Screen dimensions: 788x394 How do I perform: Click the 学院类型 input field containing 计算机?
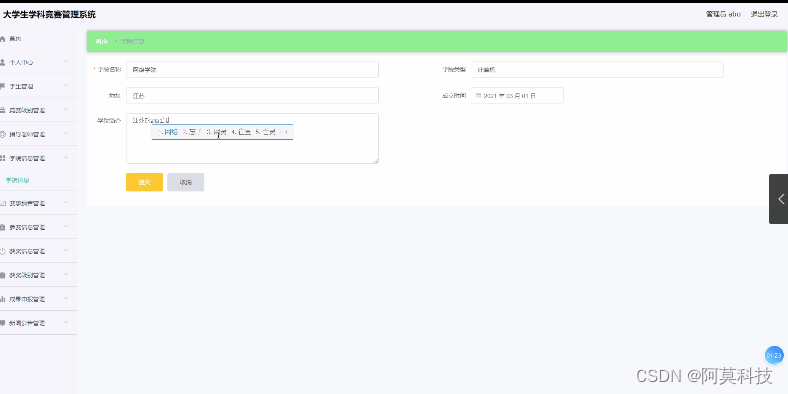(597, 70)
